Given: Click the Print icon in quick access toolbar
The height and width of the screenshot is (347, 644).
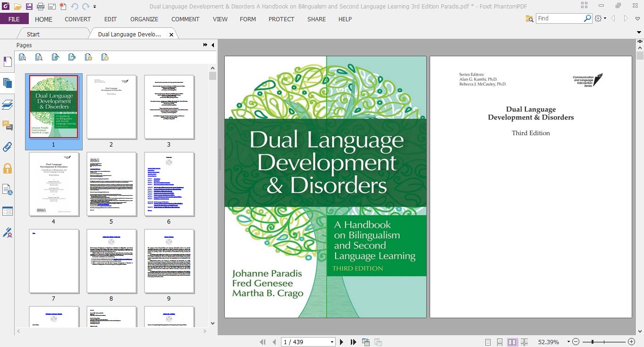Looking at the screenshot, I should tap(41, 7).
